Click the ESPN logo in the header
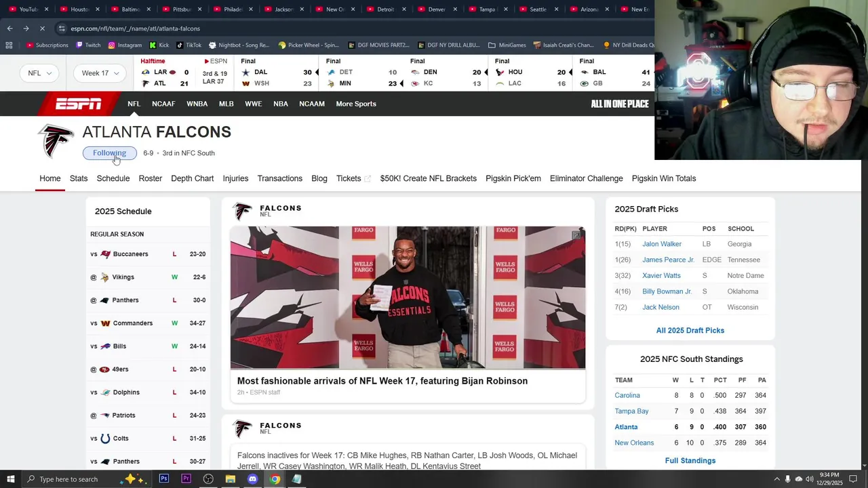868x488 pixels. coord(79,104)
